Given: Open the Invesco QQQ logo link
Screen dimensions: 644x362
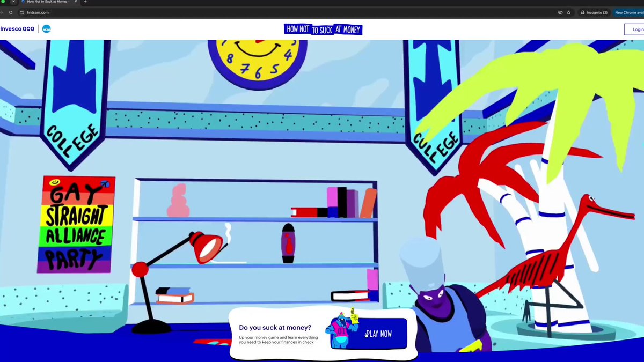Looking at the screenshot, I should [x=17, y=29].
